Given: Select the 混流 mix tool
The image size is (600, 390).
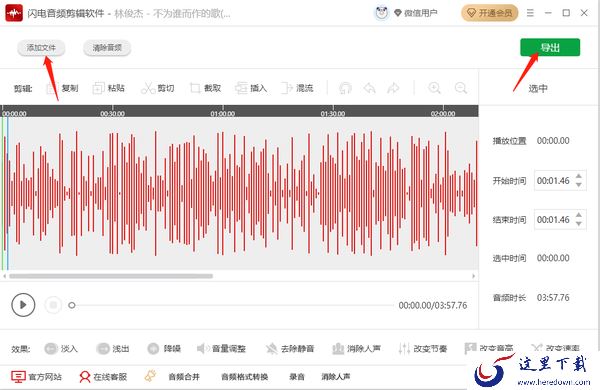Looking at the screenshot, I should [x=297, y=88].
